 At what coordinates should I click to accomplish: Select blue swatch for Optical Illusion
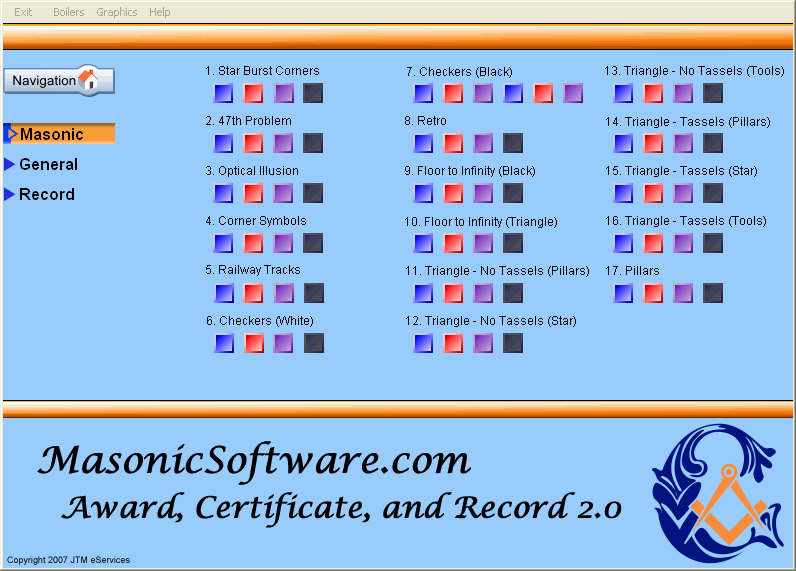coord(223,193)
